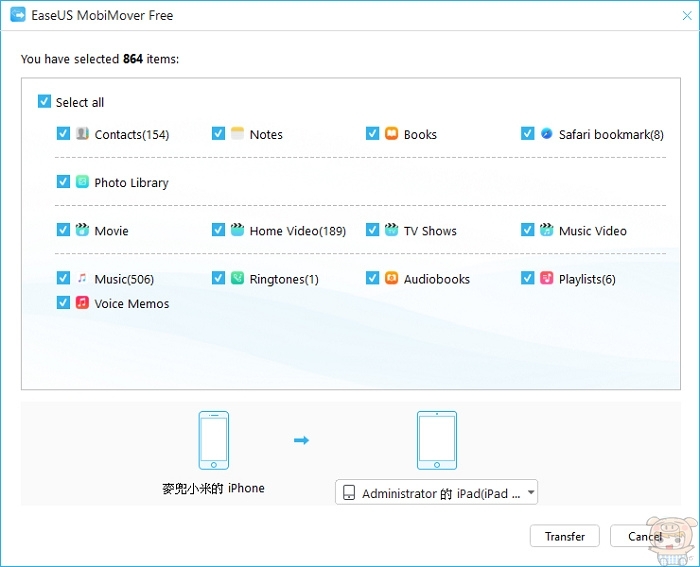Screen dimensions: 700x567
Task: Click the target iPad device image
Action: pos(436,440)
